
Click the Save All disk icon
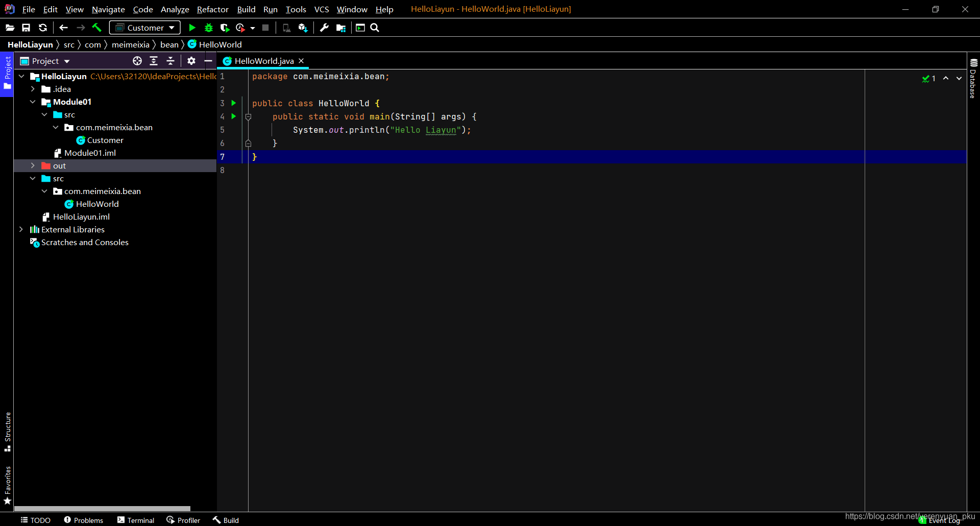coord(26,28)
